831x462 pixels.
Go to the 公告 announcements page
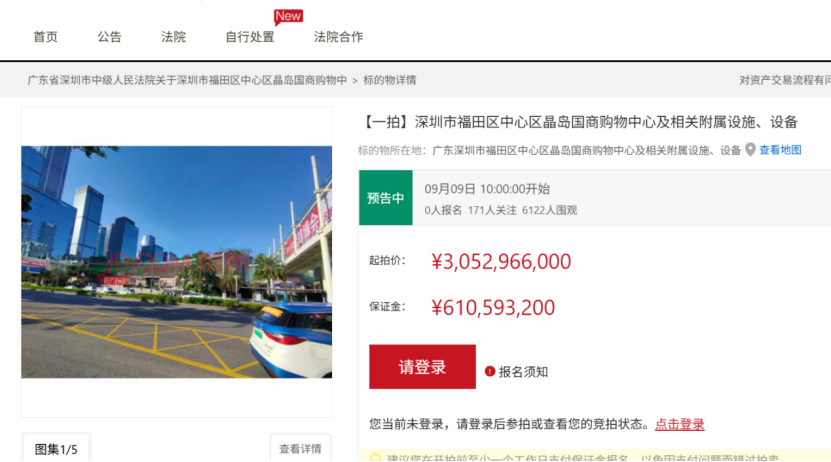(x=109, y=37)
